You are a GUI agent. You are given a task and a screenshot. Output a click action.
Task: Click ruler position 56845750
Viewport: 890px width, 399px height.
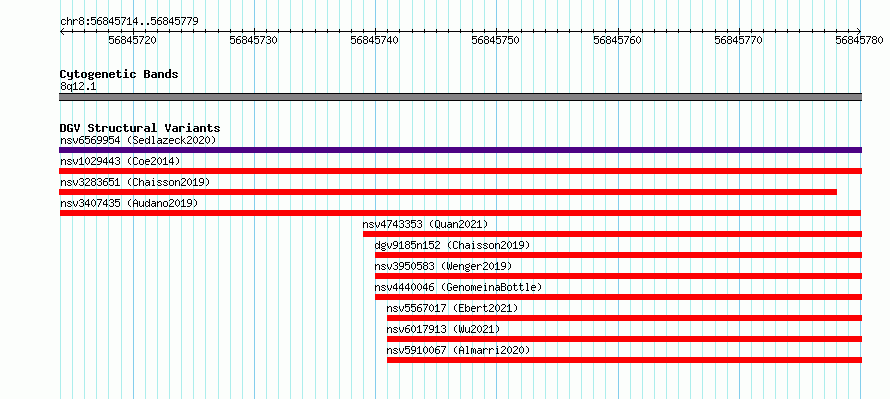(x=497, y=40)
